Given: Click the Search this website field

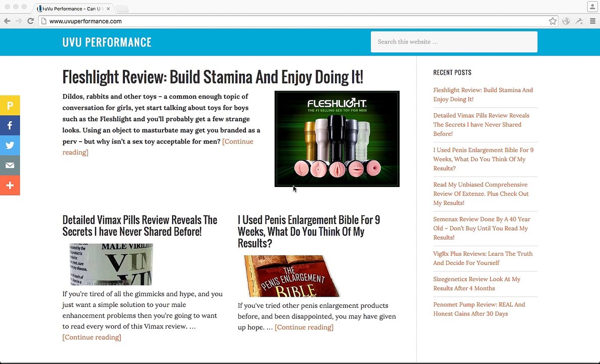Looking at the screenshot, I should click(x=454, y=41).
